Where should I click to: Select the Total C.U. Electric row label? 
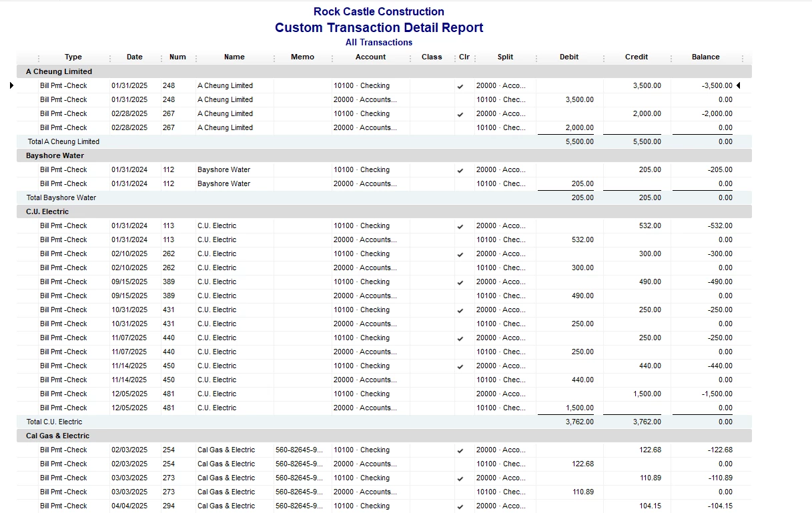tap(54, 422)
